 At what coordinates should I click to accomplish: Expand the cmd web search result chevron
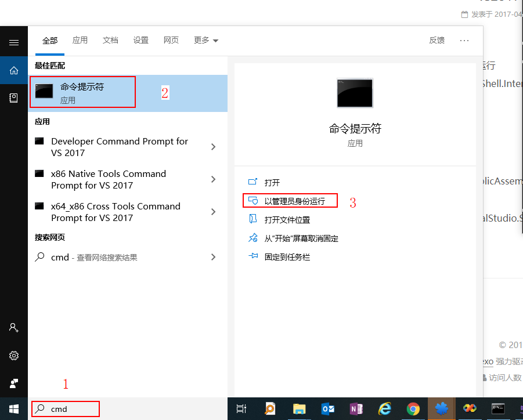(214, 256)
